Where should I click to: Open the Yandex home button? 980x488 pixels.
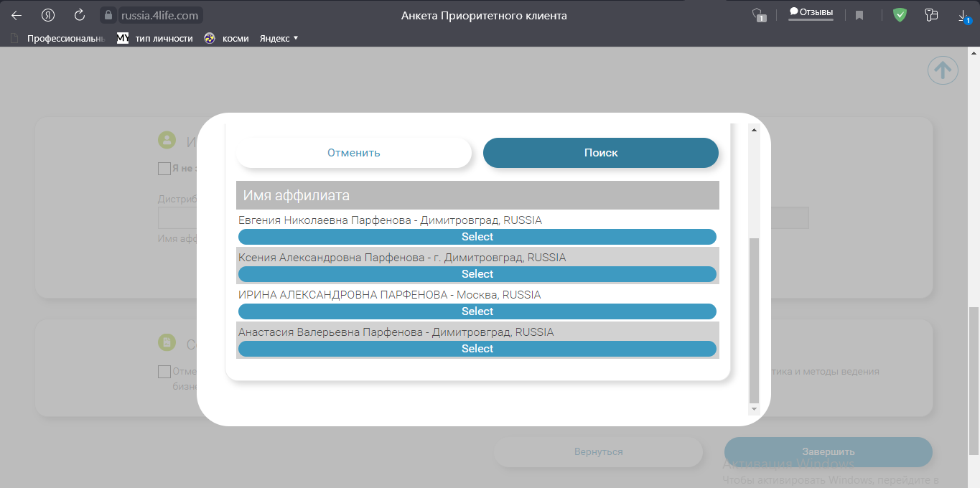[48, 15]
